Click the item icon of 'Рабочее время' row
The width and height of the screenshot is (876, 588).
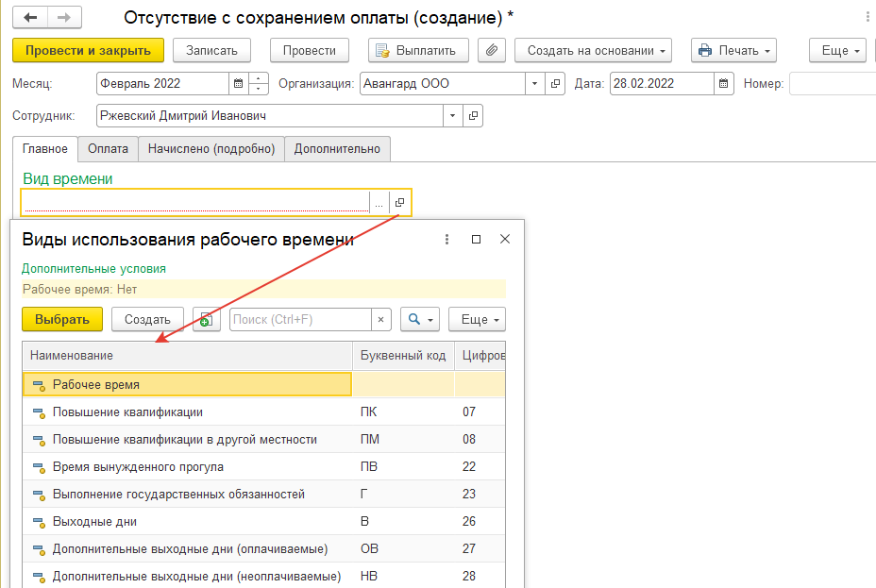pyautogui.click(x=39, y=385)
